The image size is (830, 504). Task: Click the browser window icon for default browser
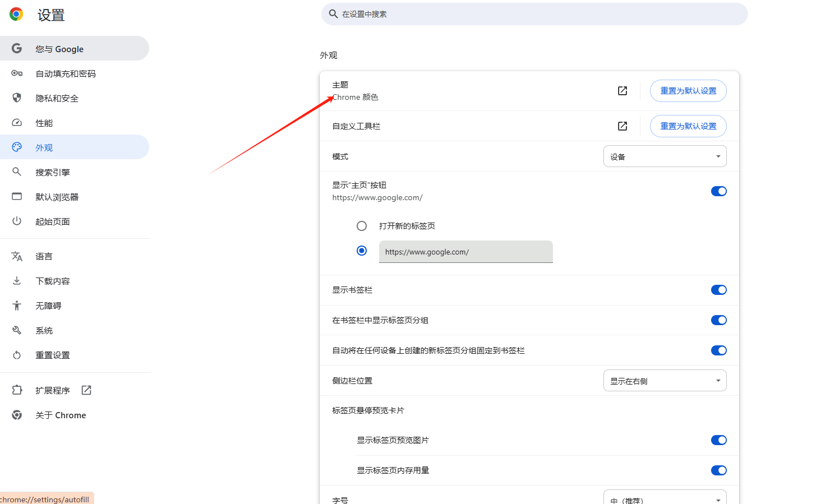tap(17, 197)
